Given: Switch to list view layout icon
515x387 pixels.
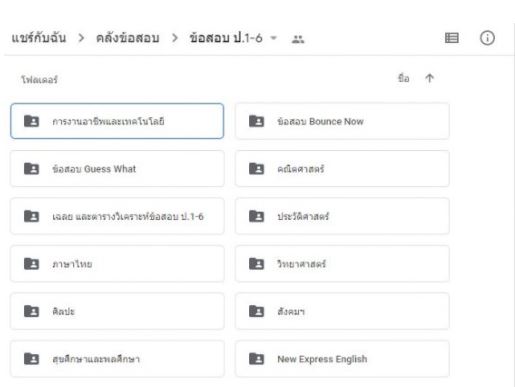Looking at the screenshot, I should pos(452,38).
